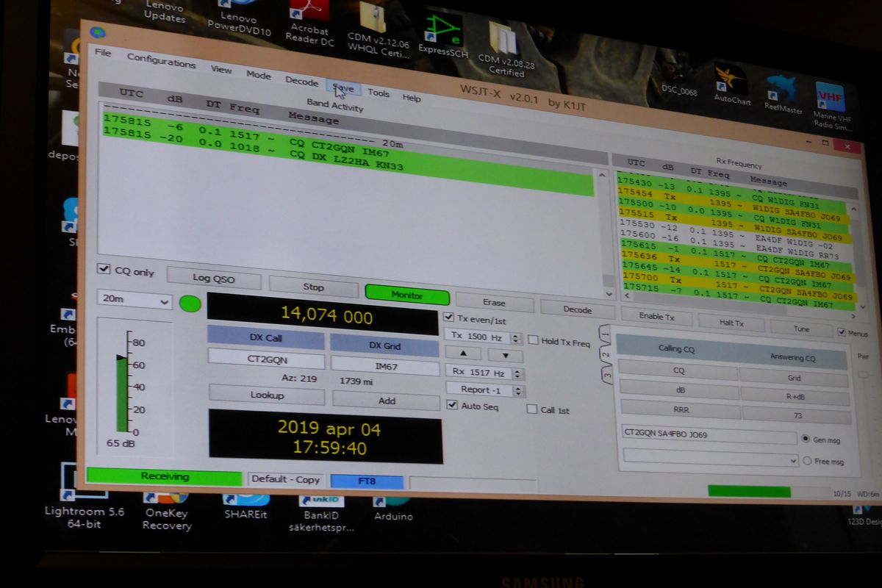Click the 73 message button
Viewport: 882px width, 588px height.
797,415
